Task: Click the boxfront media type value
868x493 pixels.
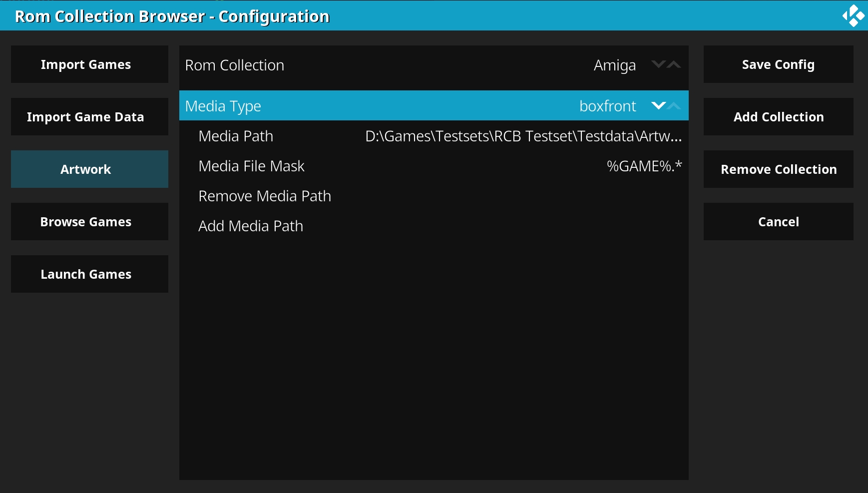Action: [608, 106]
